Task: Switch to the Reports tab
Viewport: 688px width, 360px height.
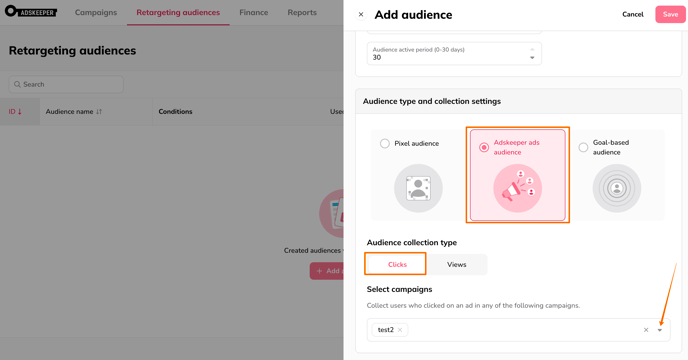Action: click(x=302, y=12)
